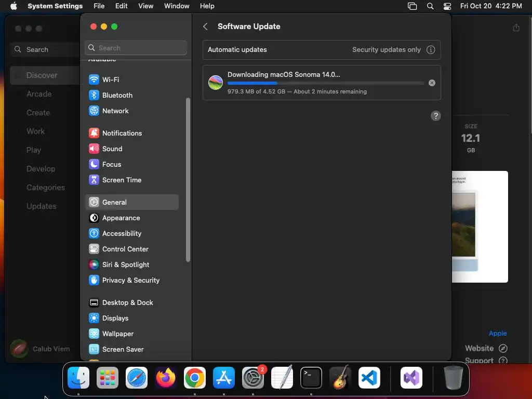Open Finder from the Dock
The height and width of the screenshot is (399, 532).
click(78, 378)
